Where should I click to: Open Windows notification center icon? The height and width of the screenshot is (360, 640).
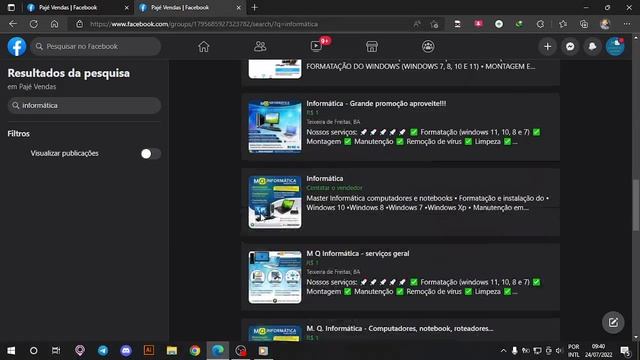coord(625,351)
